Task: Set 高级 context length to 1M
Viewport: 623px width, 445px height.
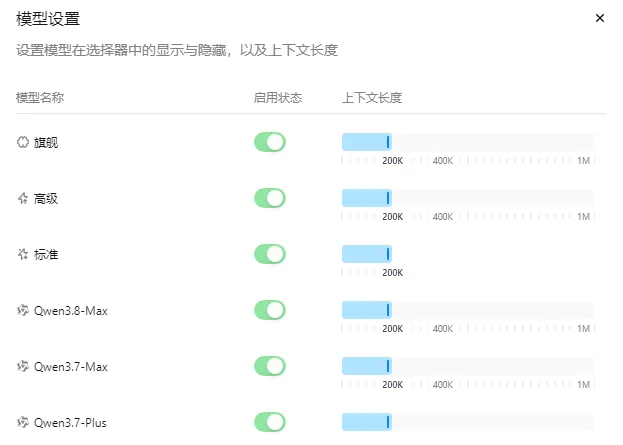Action: tap(594, 198)
